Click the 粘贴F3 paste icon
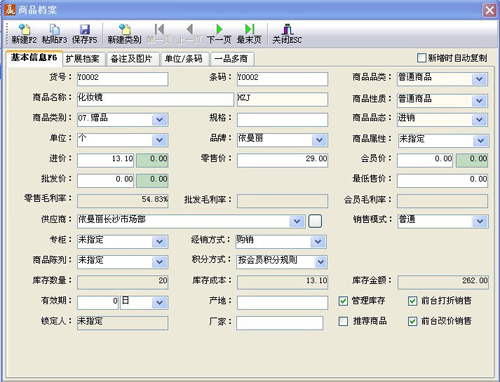This screenshot has height=382, width=500. pyautogui.click(x=54, y=29)
